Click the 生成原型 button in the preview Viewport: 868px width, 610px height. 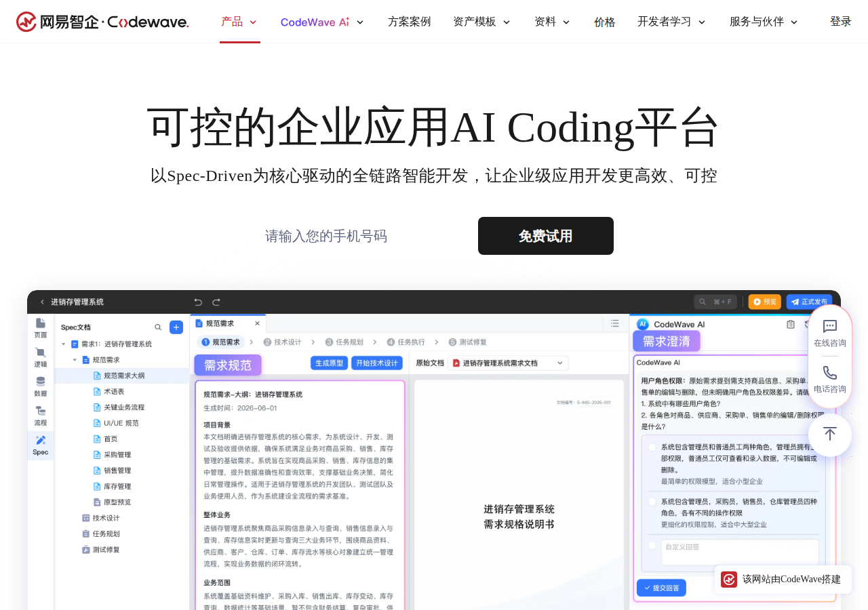pos(330,363)
